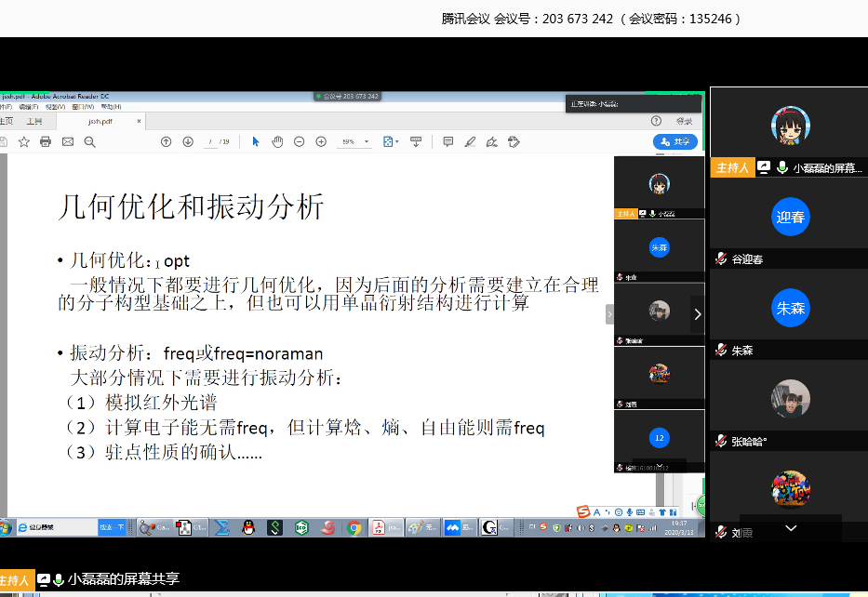Image resolution: width=868 pixels, height=597 pixels.
Task: Select the hand pan tool in Acrobat toolbar
Action: (x=277, y=141)
